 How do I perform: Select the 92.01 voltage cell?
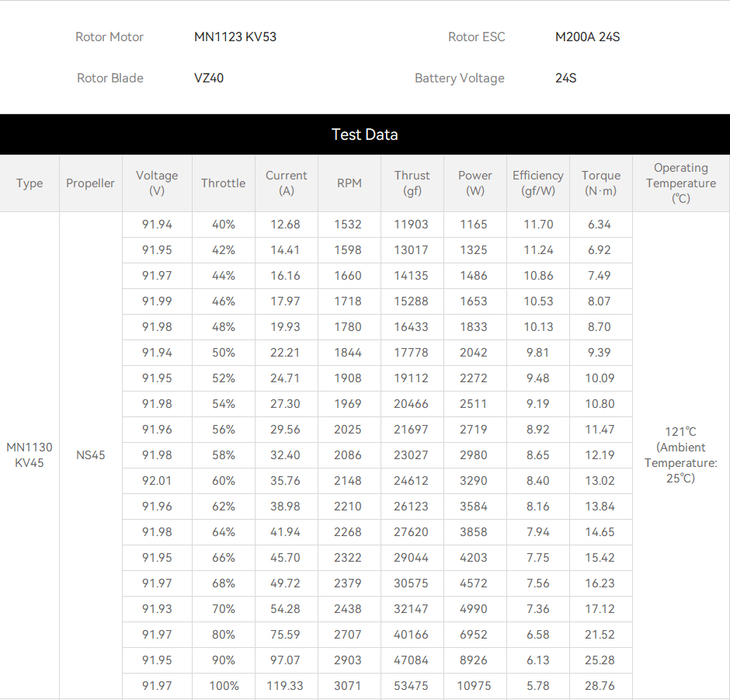(157, 481)
